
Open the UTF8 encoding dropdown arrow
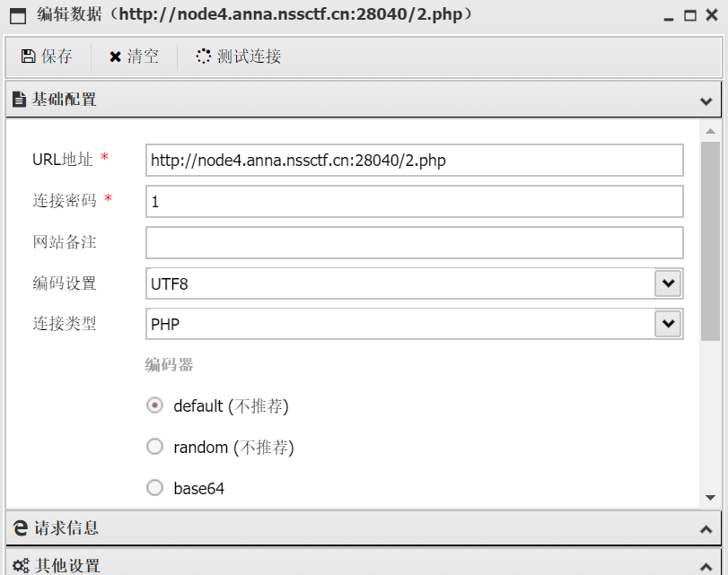click(x=668, y=283)
